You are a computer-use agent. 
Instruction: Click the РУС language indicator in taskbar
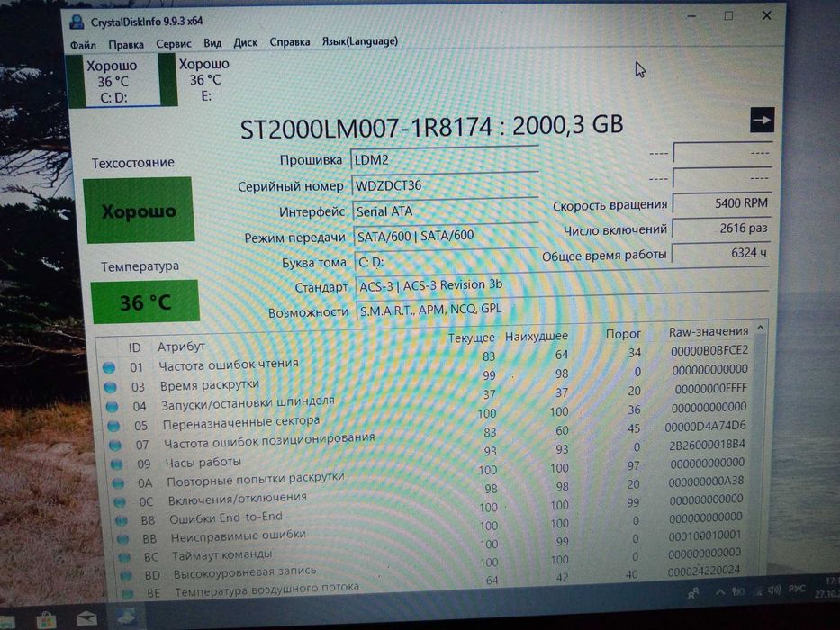[x=797, y=589]
